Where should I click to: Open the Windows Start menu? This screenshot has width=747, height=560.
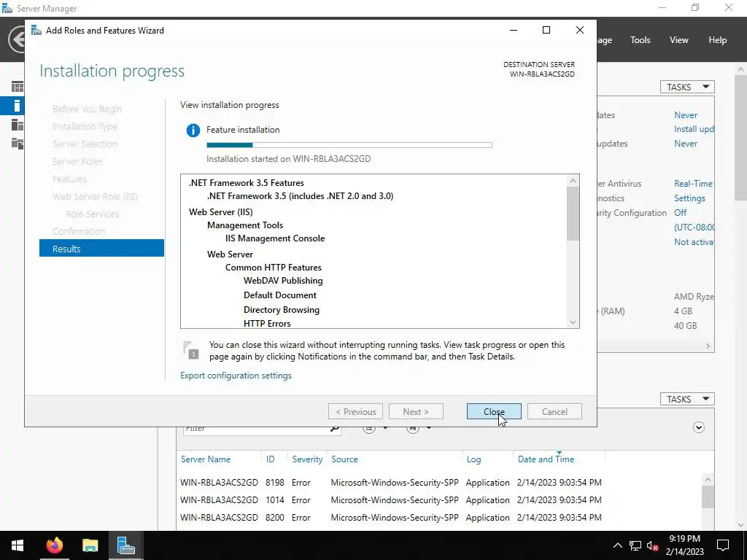pyautogui.click(x=18, y=545)
